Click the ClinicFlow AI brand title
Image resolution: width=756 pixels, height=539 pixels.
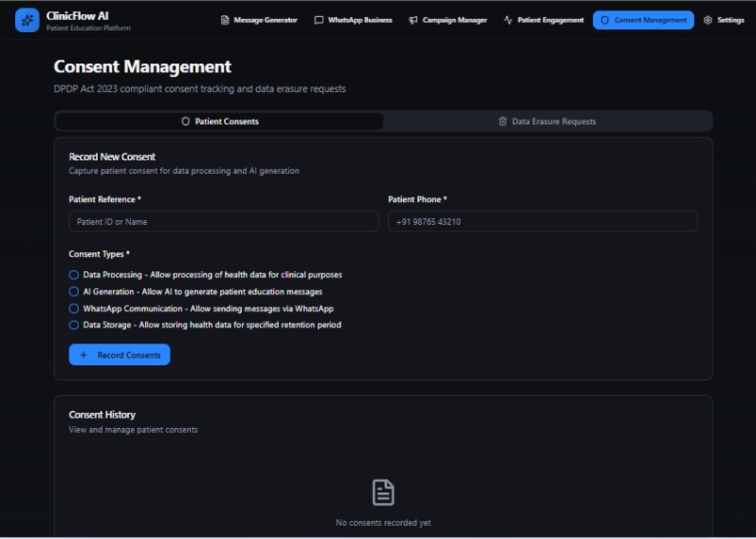tap(77, 16)
